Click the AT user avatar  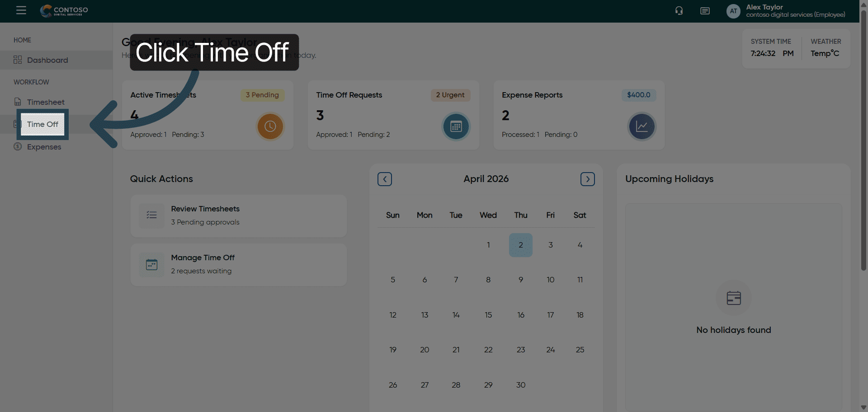tap(733, 11)
